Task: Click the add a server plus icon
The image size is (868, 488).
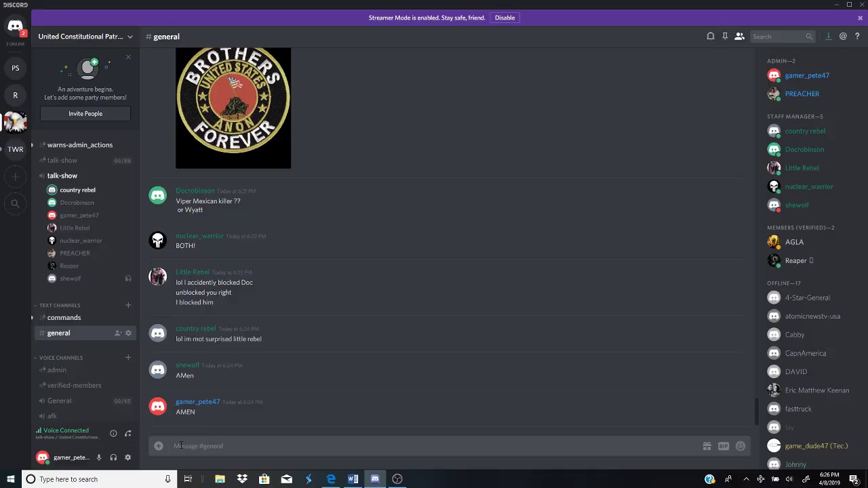Action: click(15, 177)
